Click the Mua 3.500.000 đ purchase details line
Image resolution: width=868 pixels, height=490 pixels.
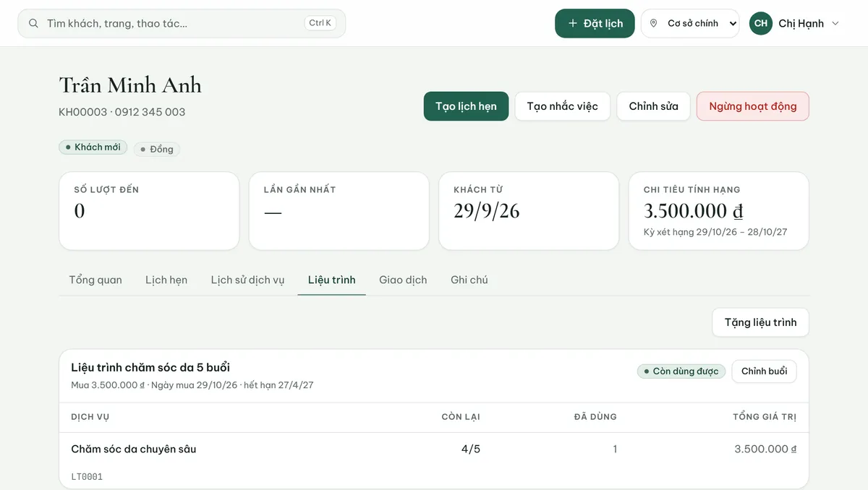192,385
